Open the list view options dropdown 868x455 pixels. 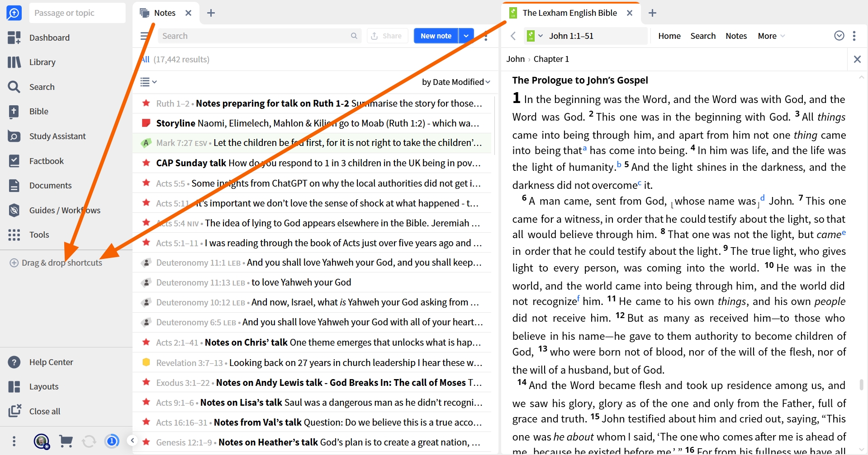pyautogui.click(x=148, y=82)
